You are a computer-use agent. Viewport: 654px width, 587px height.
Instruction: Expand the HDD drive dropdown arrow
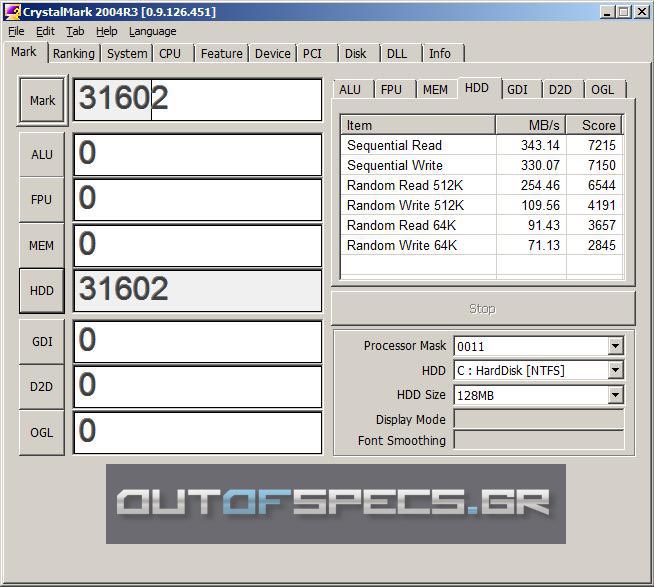[x=615, y=370]
